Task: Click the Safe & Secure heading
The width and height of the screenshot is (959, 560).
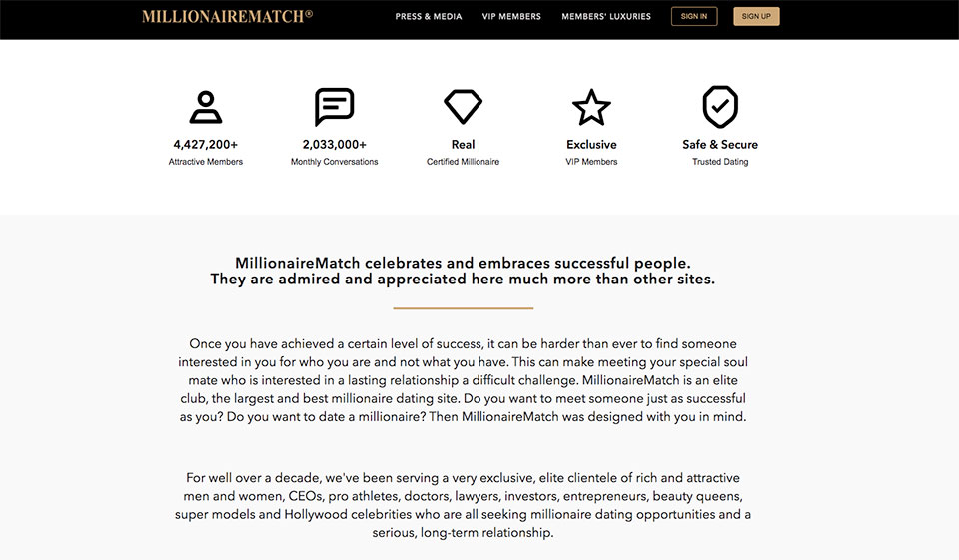Action: [x=719, y=144]
